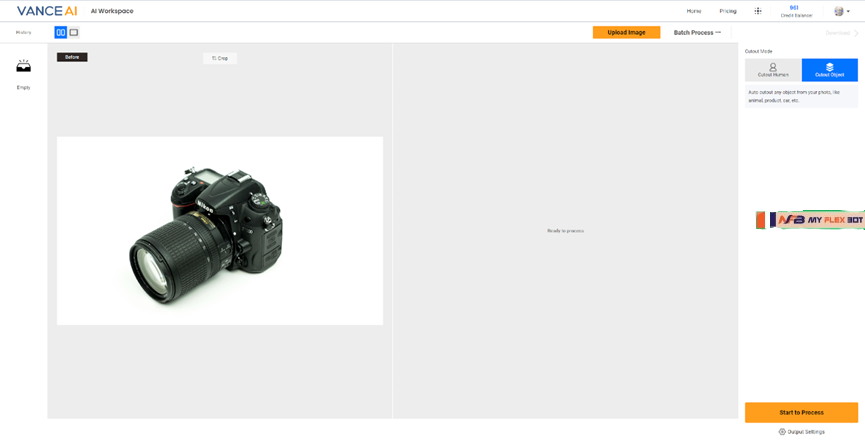Screen dimensions: 865x441
Task: Click the VanceAI logo
Action: (x=46, y=11)
